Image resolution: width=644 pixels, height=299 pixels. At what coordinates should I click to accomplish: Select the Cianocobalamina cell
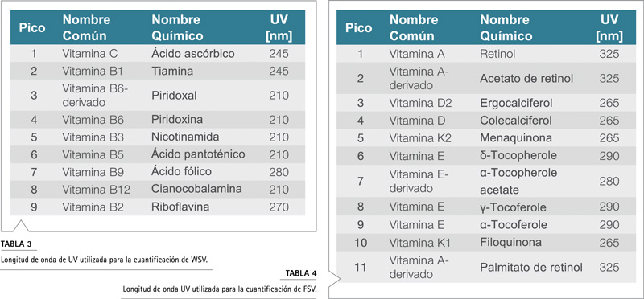pos(196,189)
